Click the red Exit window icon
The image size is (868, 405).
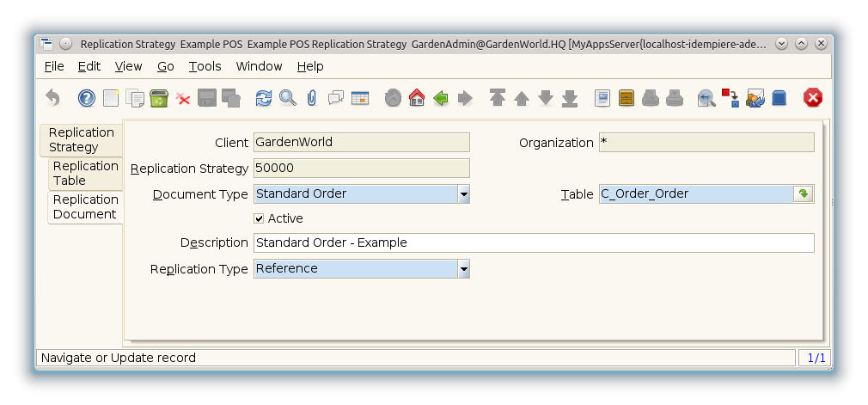812,98
